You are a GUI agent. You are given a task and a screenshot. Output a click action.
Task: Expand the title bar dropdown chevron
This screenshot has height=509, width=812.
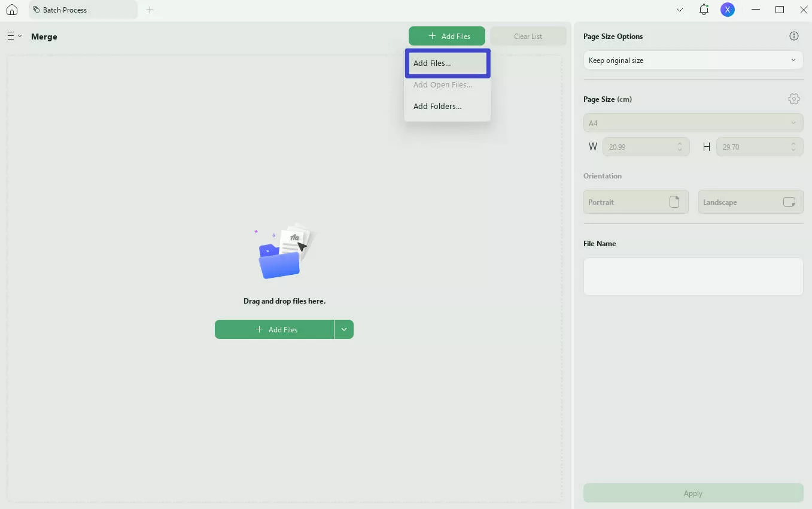click(x=680, y=10)
